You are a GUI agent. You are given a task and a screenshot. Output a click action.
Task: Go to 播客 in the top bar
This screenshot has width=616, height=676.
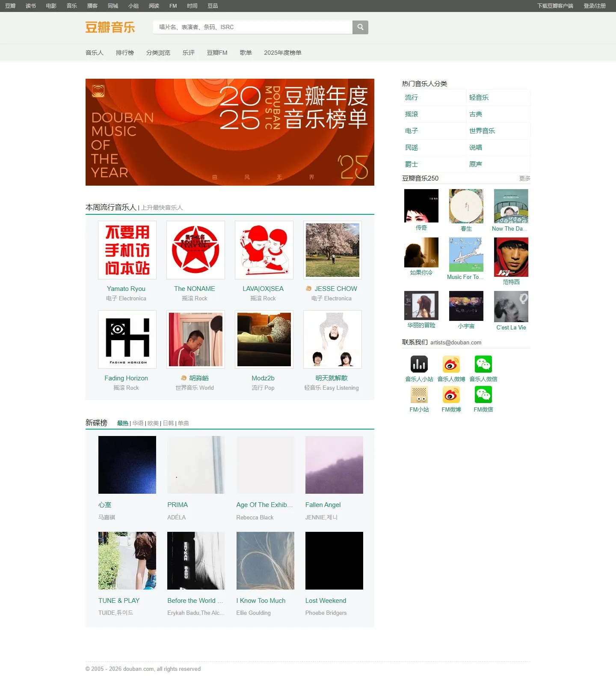(92, 6)
